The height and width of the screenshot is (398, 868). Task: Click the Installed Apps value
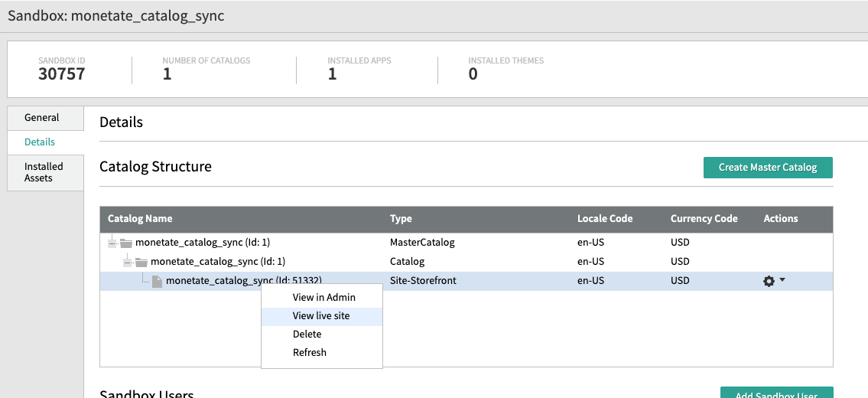coord(332,74)
